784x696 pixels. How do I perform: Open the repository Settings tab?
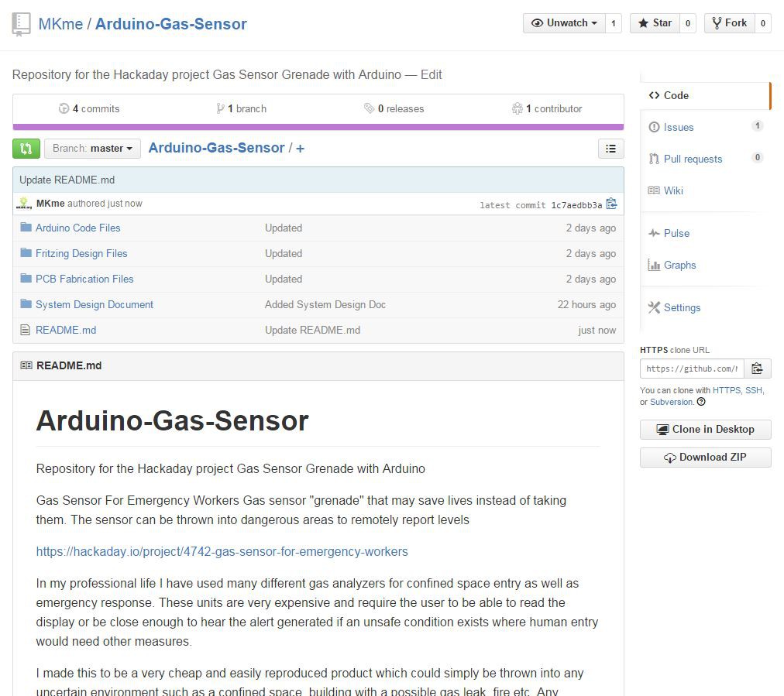pos(682,307)
